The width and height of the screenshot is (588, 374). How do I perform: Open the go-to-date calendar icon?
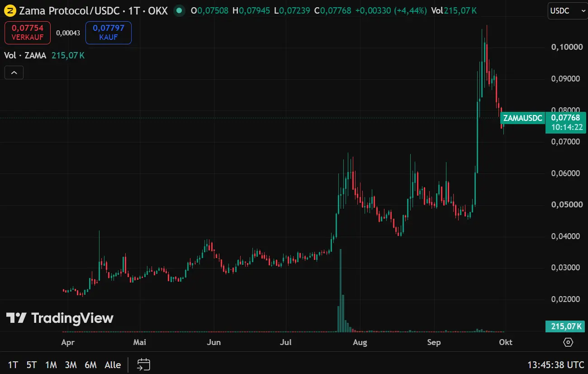[144, 364]
